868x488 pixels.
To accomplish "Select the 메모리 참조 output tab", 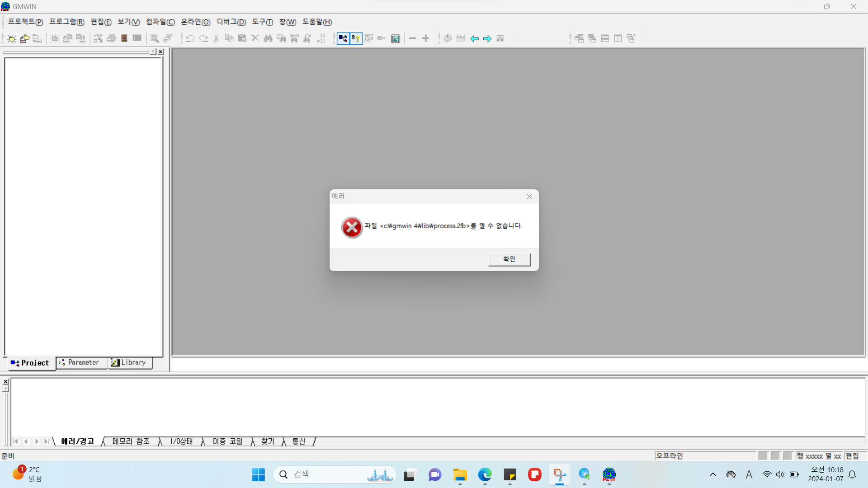I will (x=131, y=441).
